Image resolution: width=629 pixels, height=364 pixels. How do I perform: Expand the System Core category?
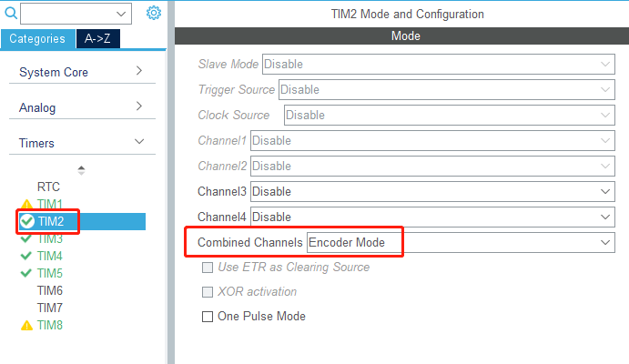pos(82,72)
